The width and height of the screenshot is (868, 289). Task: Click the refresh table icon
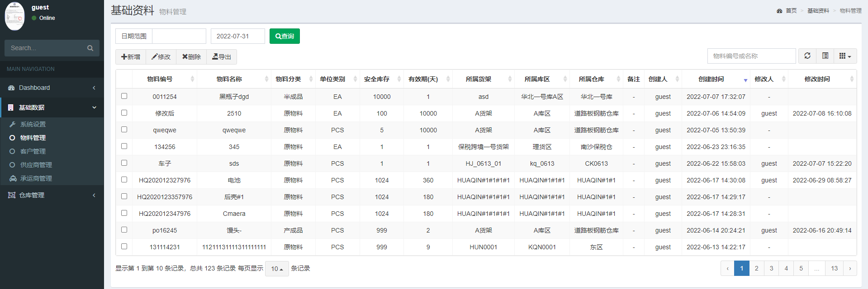(807, 56)
